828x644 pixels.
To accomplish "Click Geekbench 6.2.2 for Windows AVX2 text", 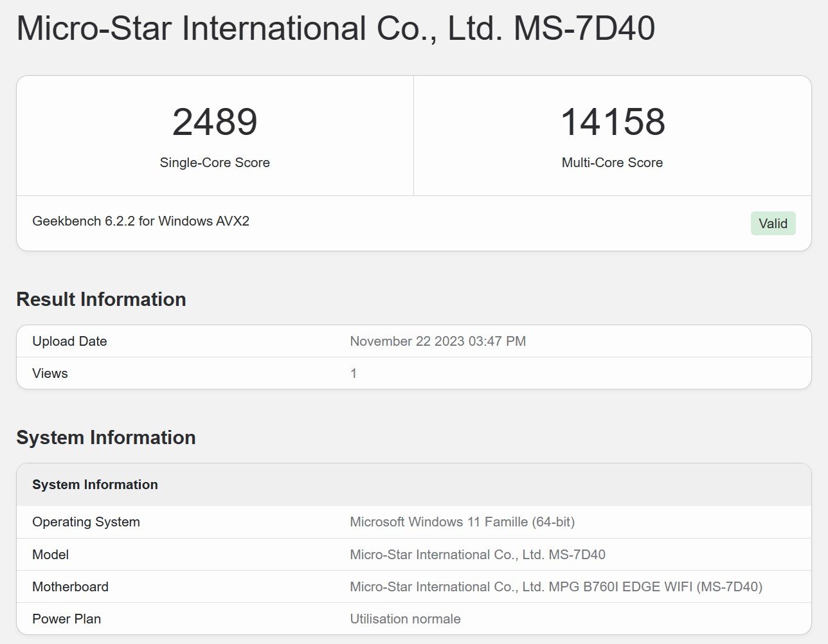I will 141,221.
